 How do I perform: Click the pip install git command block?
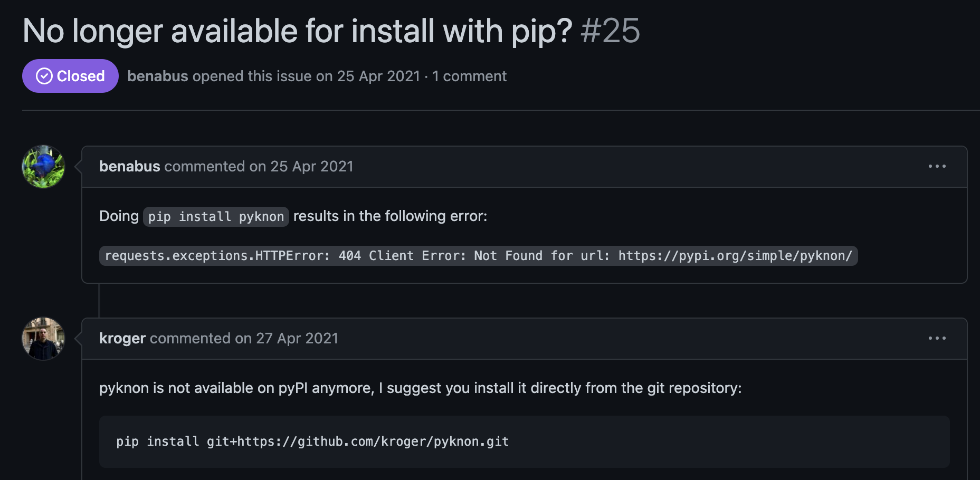tap(312, 441)
